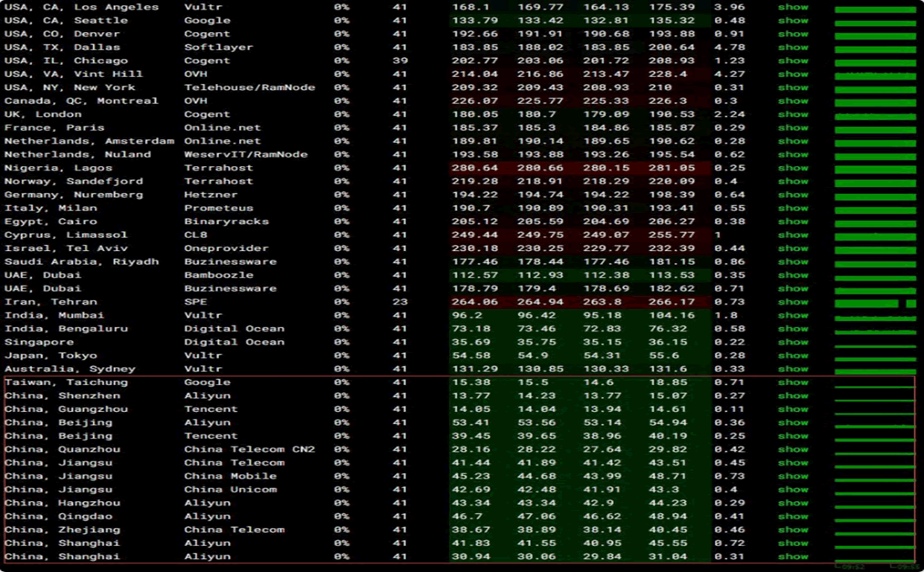Click 'show' link for USA, CA, Seattle row

click(793, 21)
